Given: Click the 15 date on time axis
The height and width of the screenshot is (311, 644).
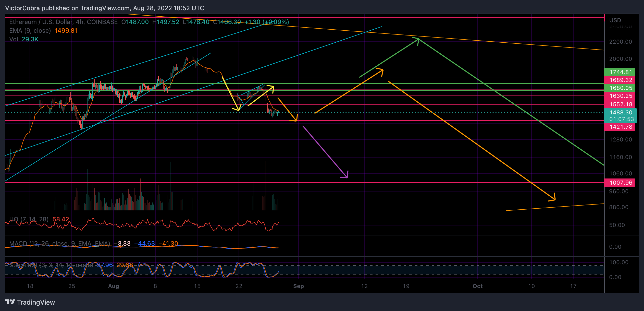Looking at the screenshot, I should pyautogui.click(x=197, y=286).
